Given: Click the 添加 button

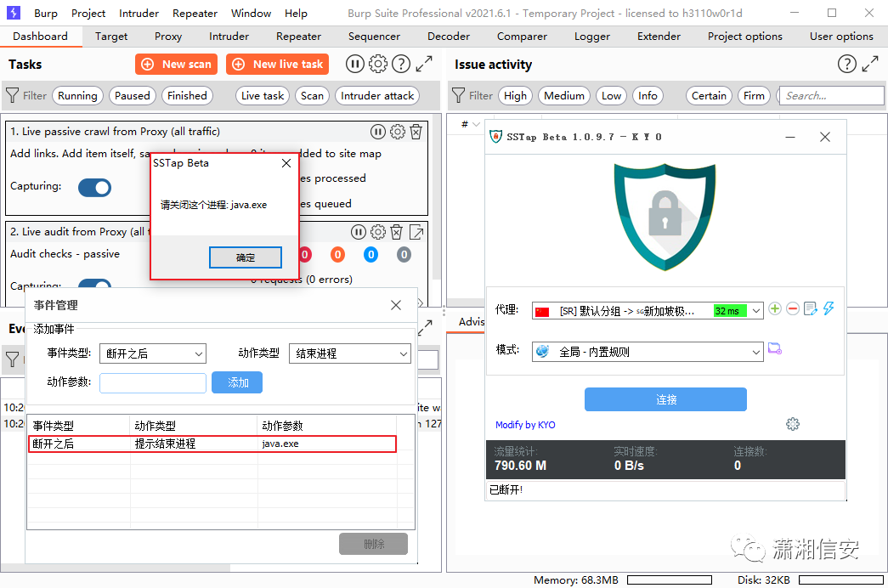Looking at the screenshot, I should [237, 382].
